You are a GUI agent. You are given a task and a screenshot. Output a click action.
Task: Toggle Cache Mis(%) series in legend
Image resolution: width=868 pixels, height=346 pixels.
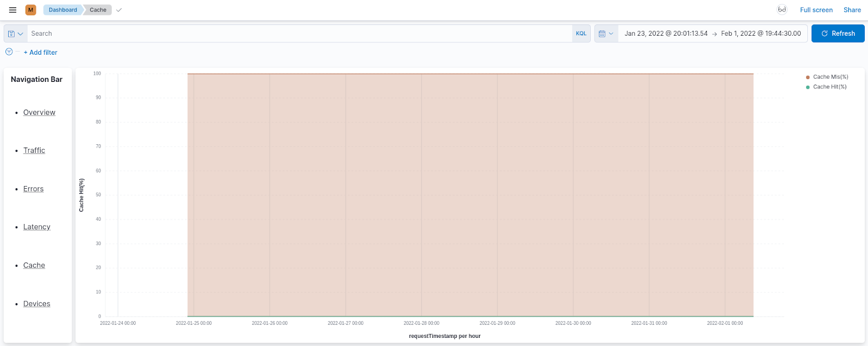pyautogui.click(x=830, y=77)
